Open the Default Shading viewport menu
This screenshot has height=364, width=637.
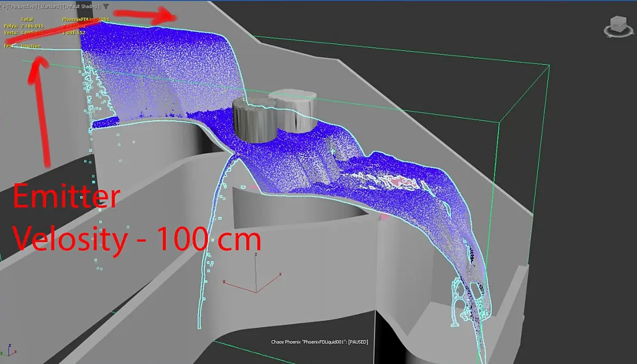pos(81,6)
